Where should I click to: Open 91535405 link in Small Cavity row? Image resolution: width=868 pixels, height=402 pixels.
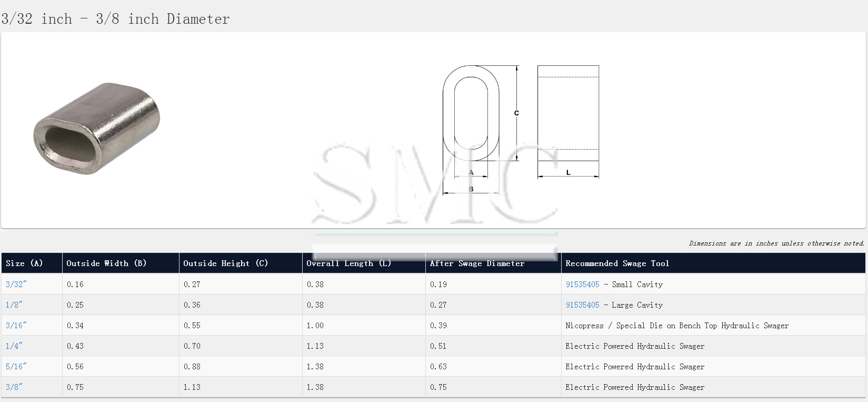click(582, 285)
